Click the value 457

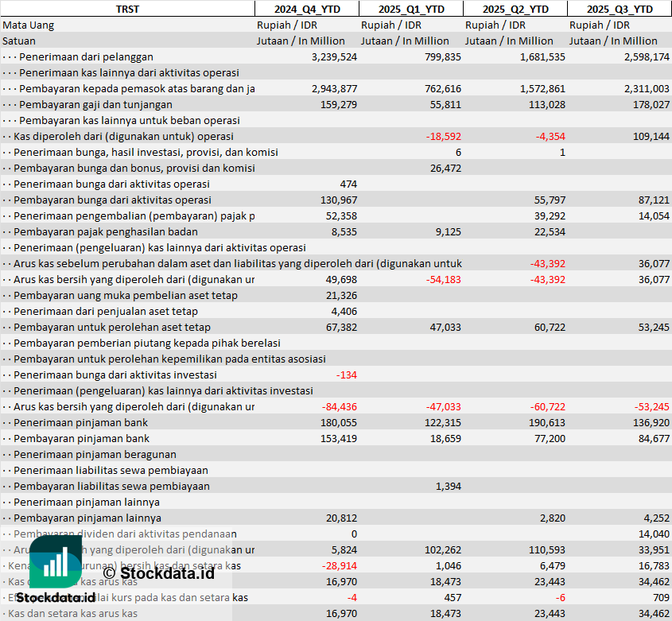pos(453,597)
